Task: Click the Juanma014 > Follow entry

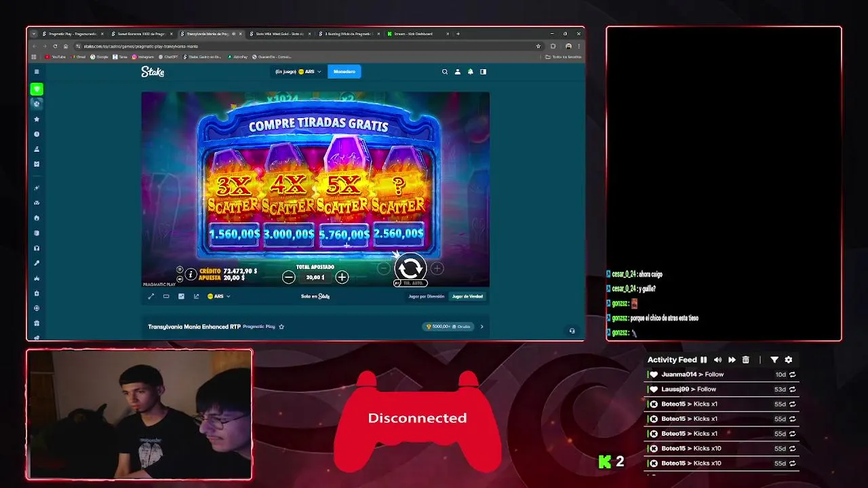Action: click(692, 374)
